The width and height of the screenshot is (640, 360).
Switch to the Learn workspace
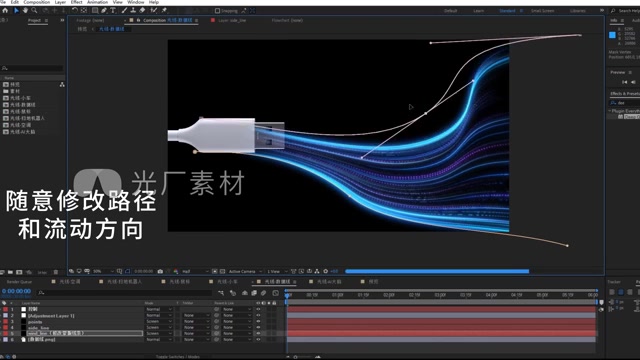[x=478, y=11]
